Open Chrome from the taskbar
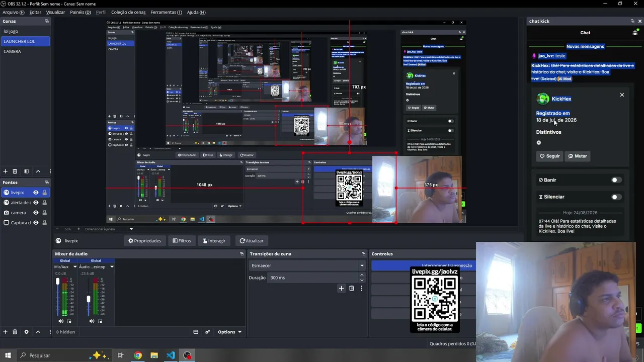 click(137, 355)
